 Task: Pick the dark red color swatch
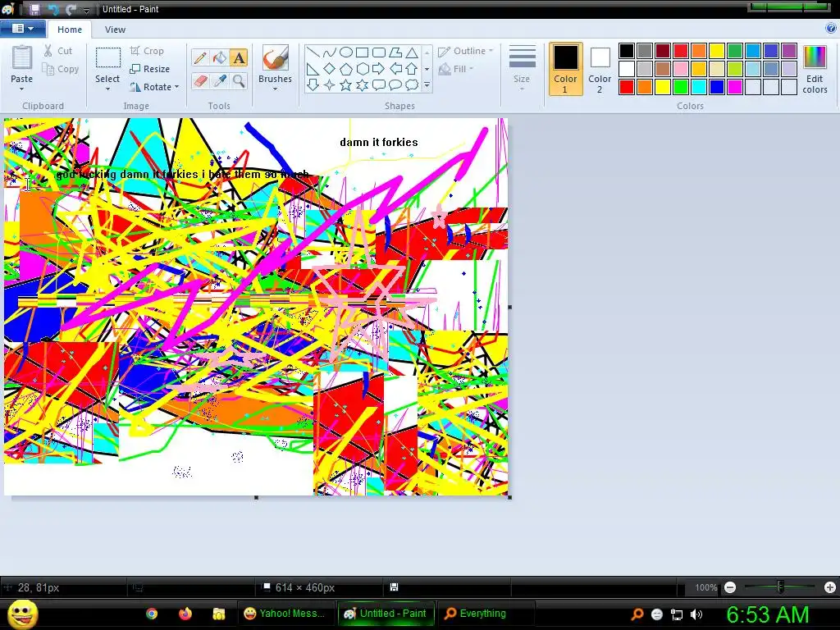coord(663,51)
